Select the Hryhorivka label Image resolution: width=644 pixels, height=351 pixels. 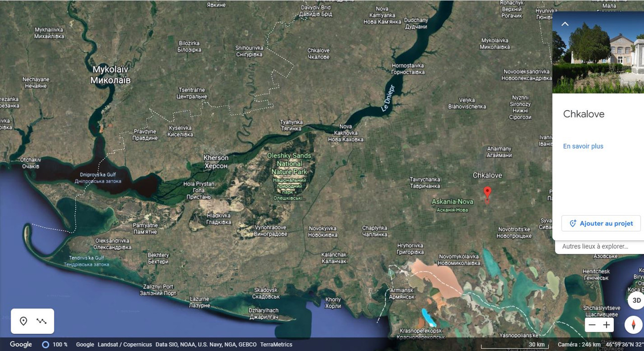pos(410,249)
